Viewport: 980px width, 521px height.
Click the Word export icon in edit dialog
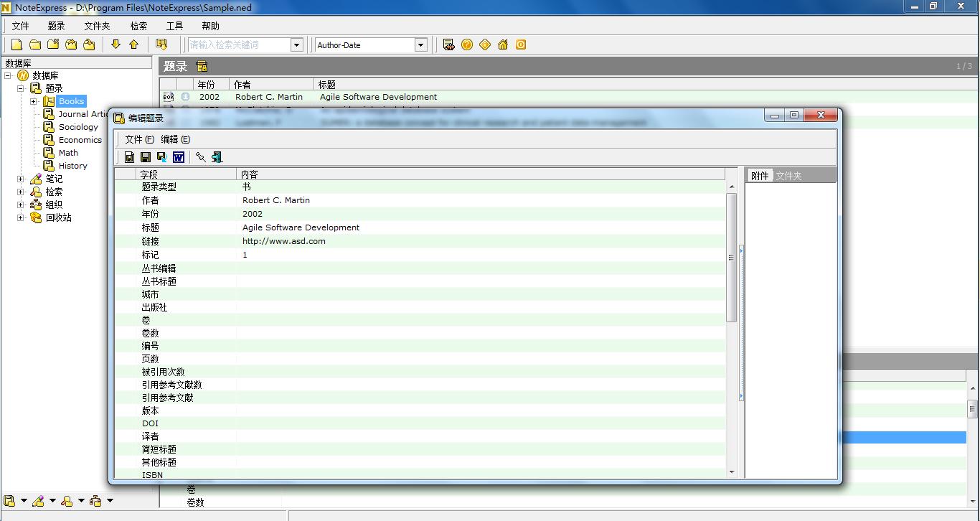pyautogui.click(x=179, y=157)
